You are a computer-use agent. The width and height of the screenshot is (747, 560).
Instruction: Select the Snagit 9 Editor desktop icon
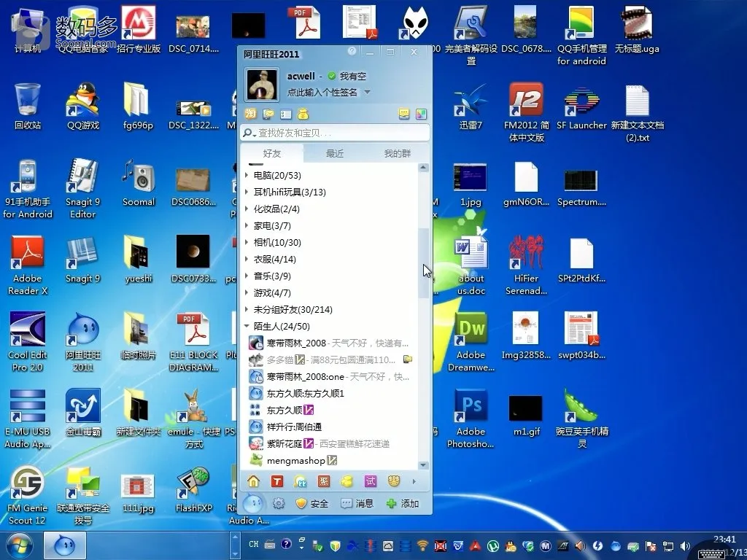[83, 188]
